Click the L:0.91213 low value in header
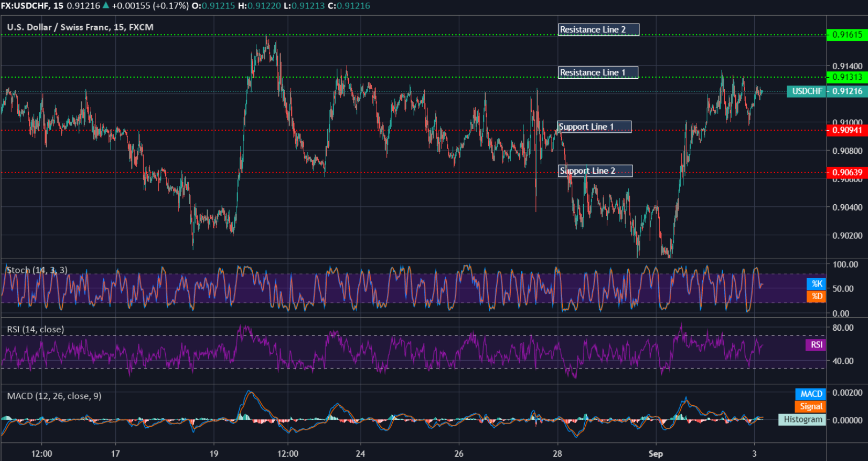 tap(304, 6)
